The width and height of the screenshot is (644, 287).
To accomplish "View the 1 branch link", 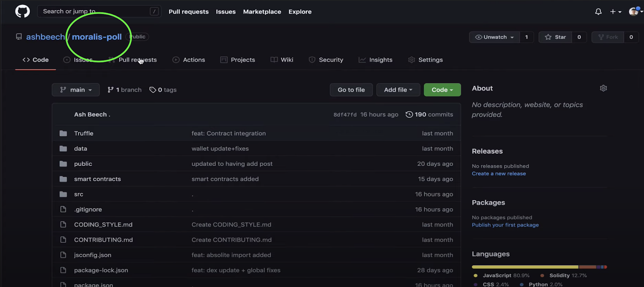I will coord(124,90).
